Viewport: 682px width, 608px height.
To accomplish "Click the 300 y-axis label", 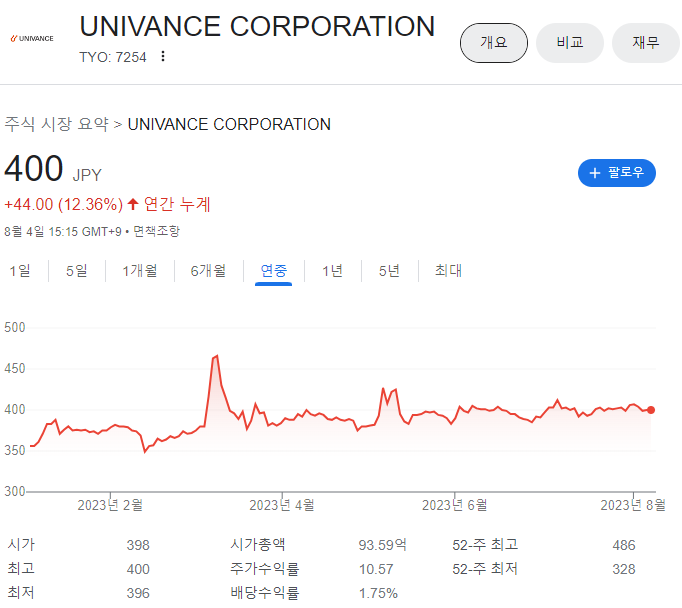I will click(x=15, y=491).
